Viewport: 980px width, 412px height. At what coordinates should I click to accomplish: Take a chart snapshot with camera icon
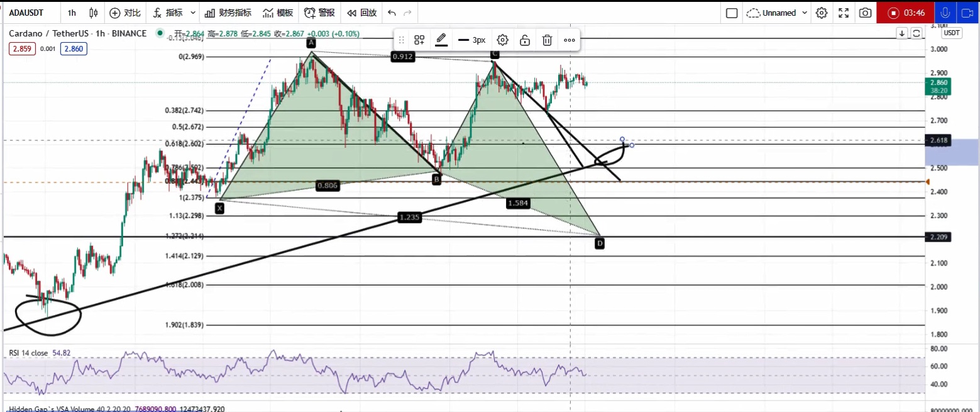866,13
